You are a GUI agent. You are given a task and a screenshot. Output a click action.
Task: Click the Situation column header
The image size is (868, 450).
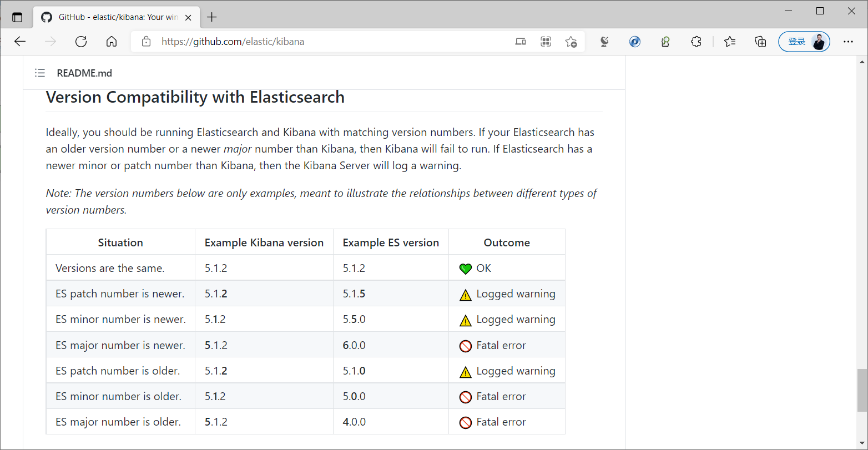(120, 242)
